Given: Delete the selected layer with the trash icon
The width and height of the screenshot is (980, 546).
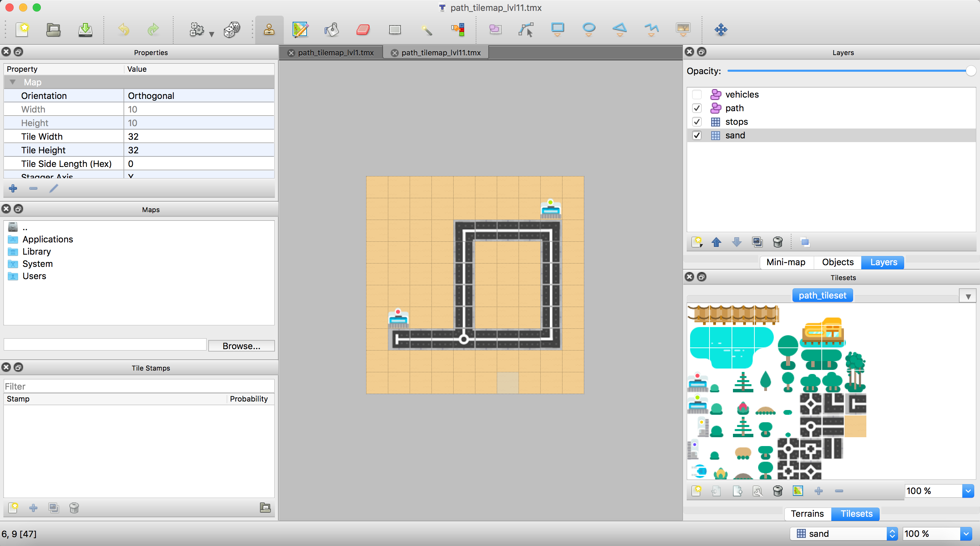Looking at the screenshot, I should (x=778, y=242).
